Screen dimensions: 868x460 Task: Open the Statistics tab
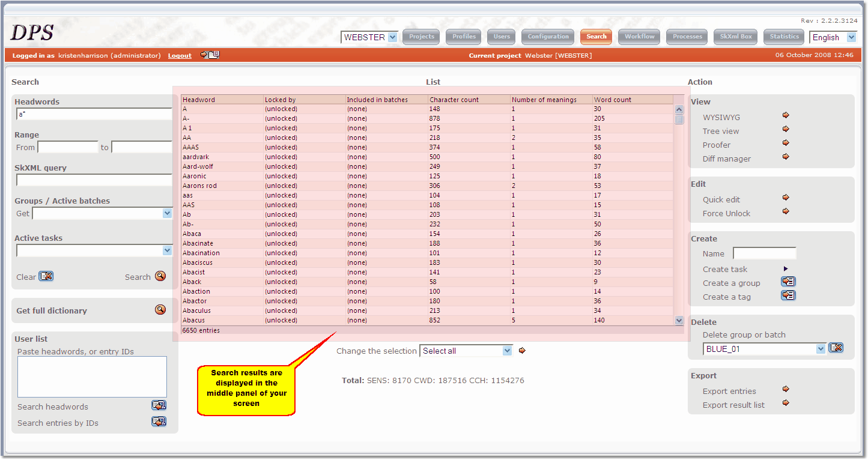[x=785, y=37]
